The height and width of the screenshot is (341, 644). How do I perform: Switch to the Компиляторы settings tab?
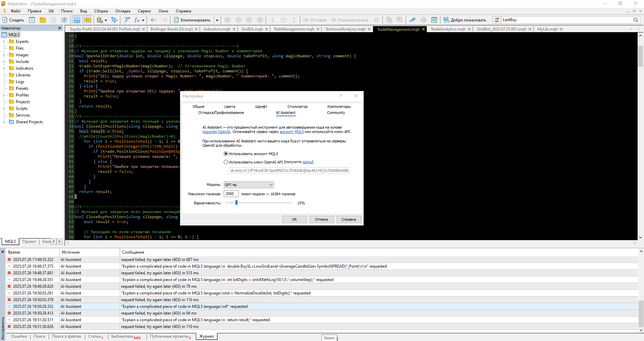point(339,107)
